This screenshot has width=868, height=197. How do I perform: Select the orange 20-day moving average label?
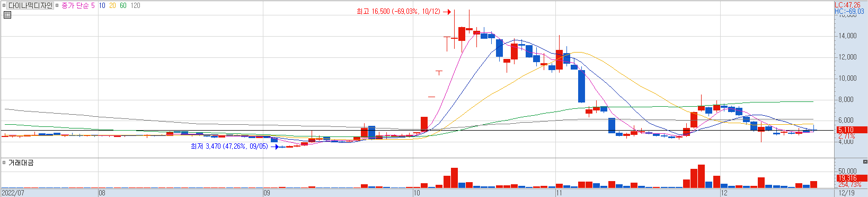[112, 5]
